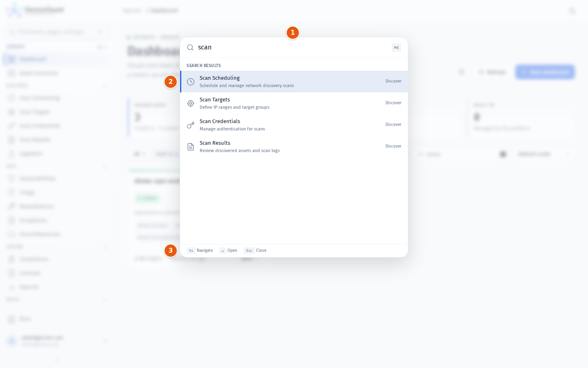Click the document icon beside Scan Results
588x368 pixels.
point(191,147)
